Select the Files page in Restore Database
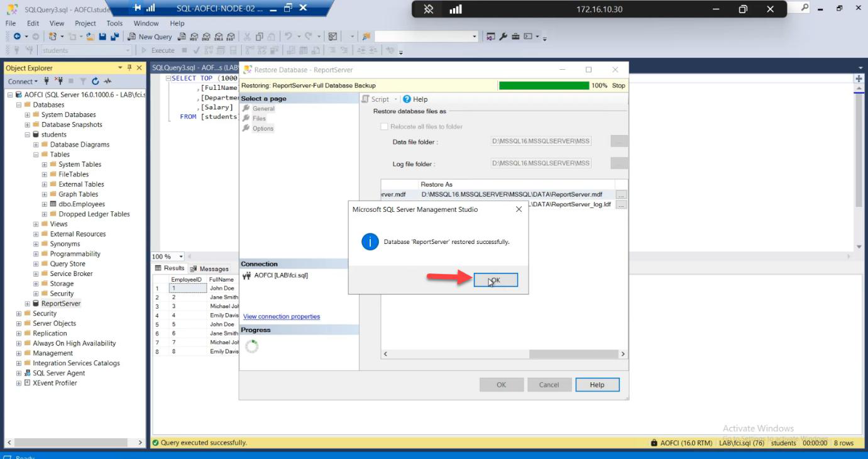The image size is (868, 459). [x=259, y=118]
